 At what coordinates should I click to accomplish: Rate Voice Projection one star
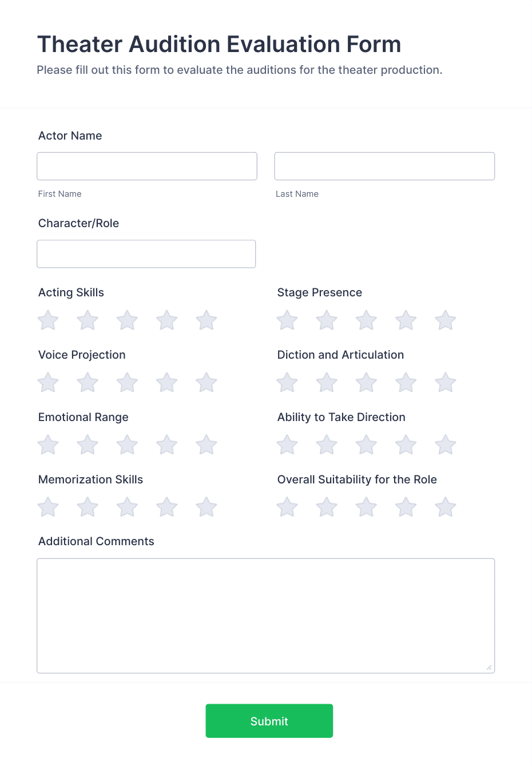click(47, 382)
